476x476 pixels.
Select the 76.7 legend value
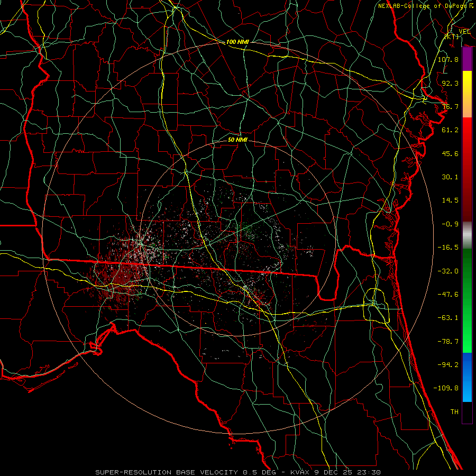click(450, 106)
